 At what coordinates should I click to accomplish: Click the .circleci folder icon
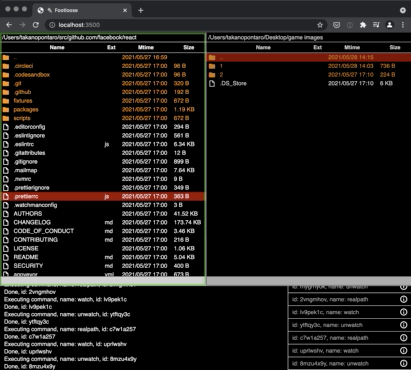(6, 66)
